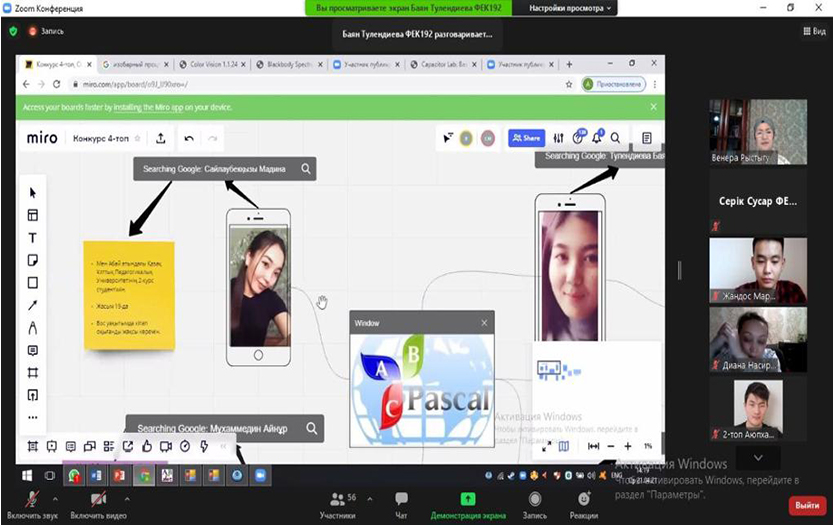This screenshot has width=833, height=525.
Task: Select the Miro cursor select tool
Action: pyautogui.click(x=32, y=192)
